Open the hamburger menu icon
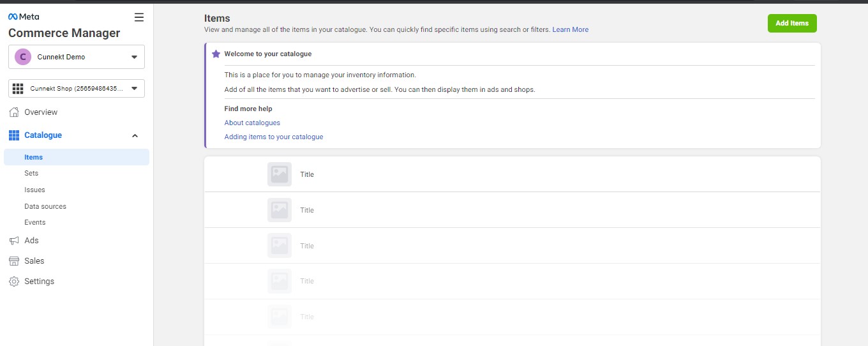 click(x=139, y=17)
